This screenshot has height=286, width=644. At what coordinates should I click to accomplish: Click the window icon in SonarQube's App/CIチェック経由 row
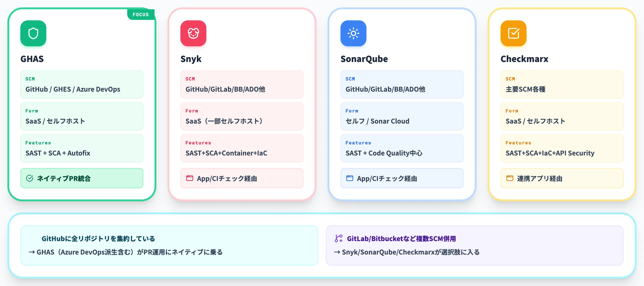click(350, 178)
